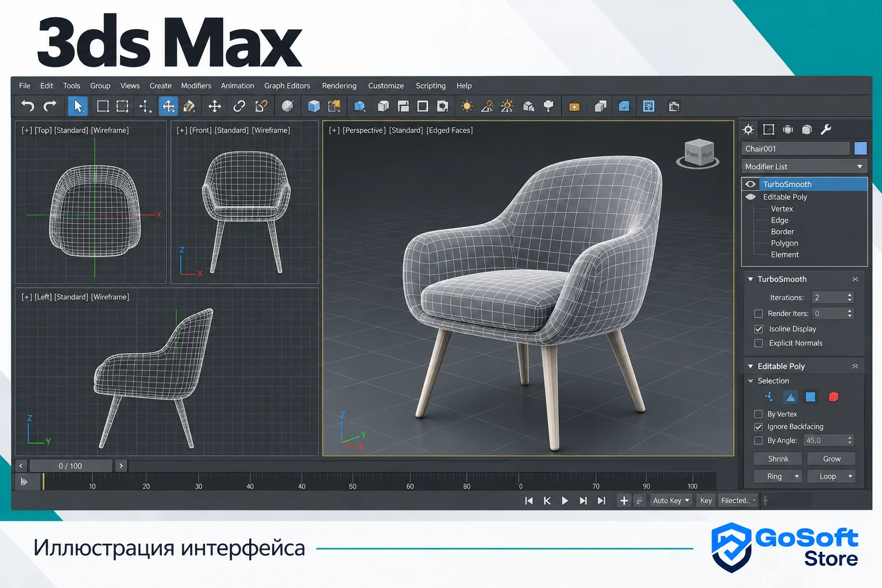Screen dimensions: 882x588
Task: Click the 0 / 100 time slider
Action: (71, 466)
